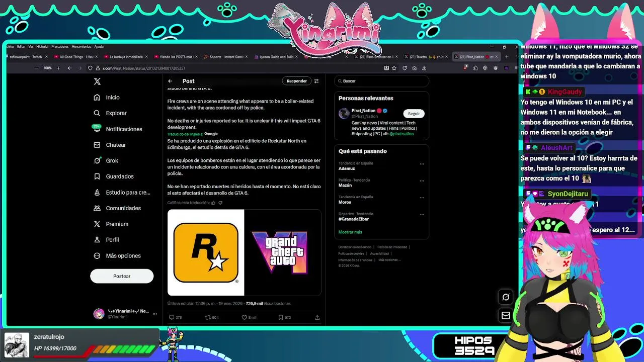The image size is (644, 362).
Task: Rate the translation with thumbs down
Action: coord(220,203)
